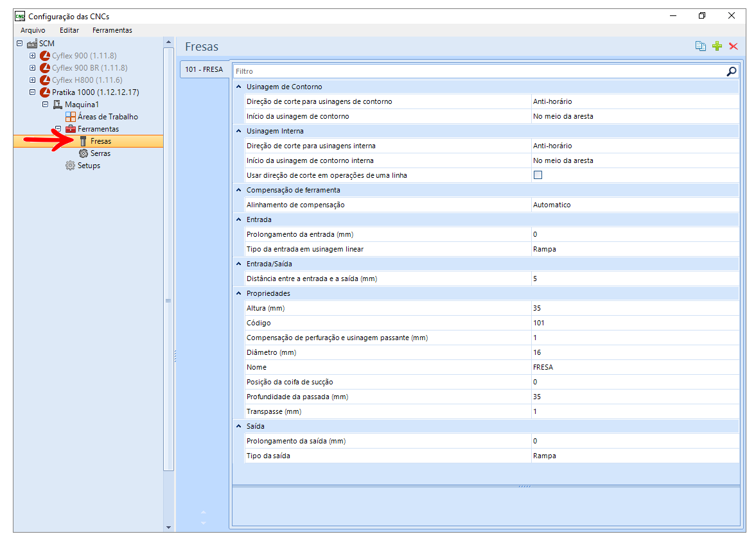Expand the Cyflex 900 BR node
The image size is (756, 541).
[x=32, y=68]
